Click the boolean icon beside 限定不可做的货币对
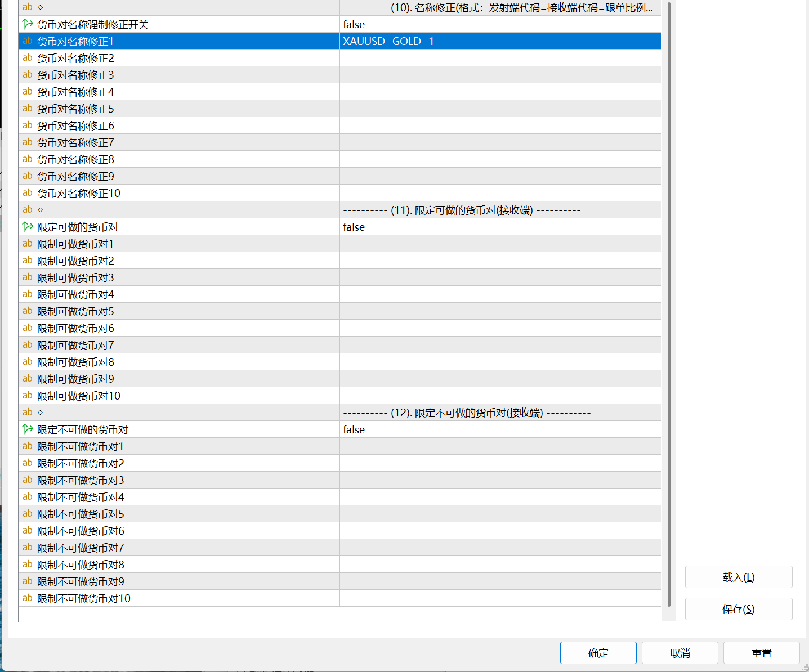 click(28, 429)
